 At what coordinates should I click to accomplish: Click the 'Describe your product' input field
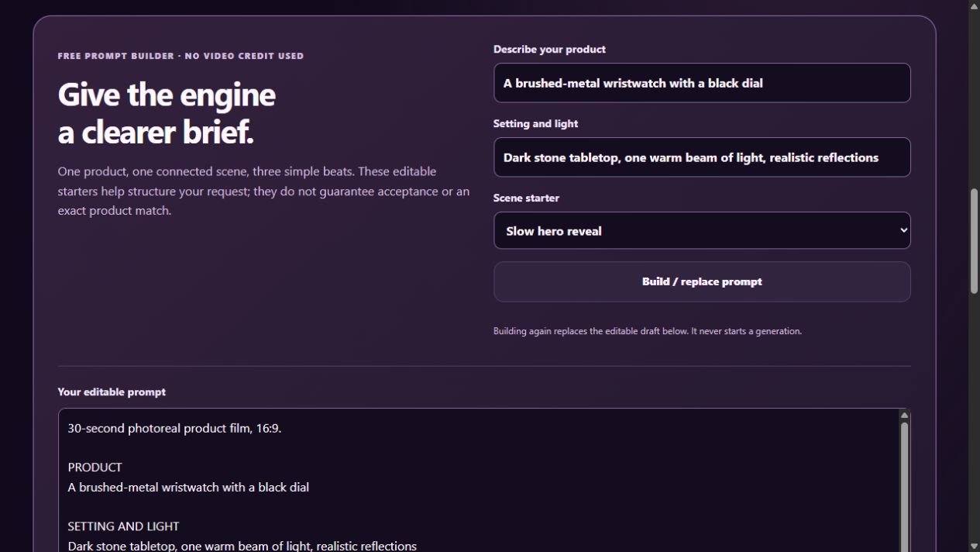pos(702,83)
